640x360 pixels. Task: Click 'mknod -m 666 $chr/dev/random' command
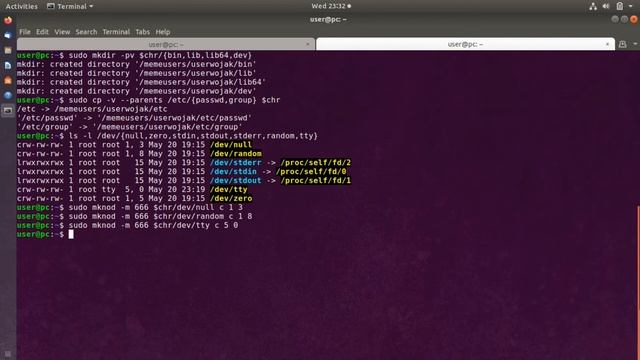(160, 217)
